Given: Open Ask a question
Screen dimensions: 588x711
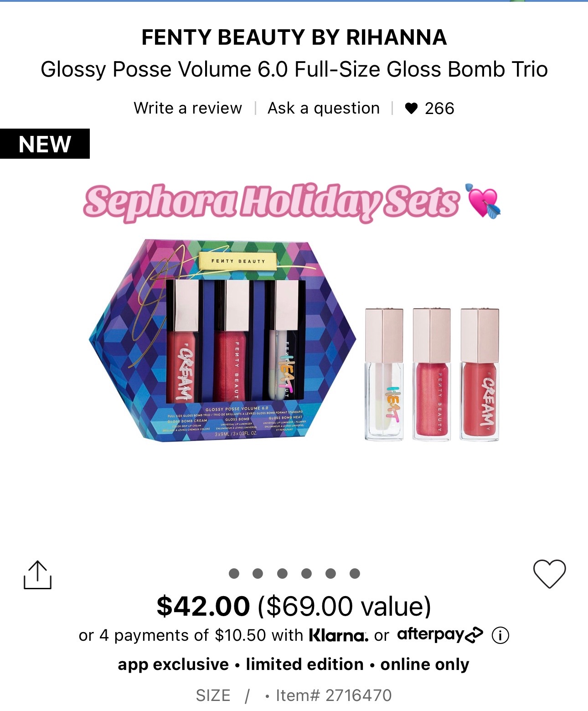Looking at the screenshot, I should [x=324, y=109].
